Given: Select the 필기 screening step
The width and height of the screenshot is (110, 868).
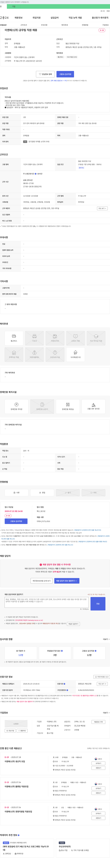Looking at the screenshot, I should [x=68, y=493].
